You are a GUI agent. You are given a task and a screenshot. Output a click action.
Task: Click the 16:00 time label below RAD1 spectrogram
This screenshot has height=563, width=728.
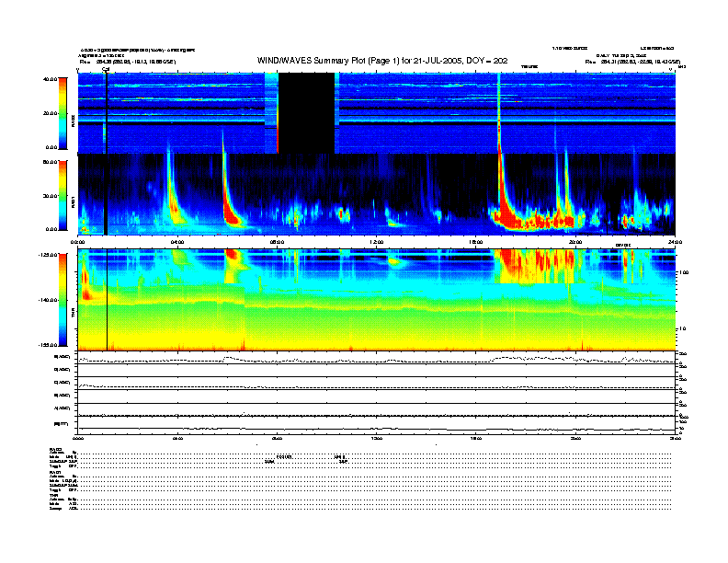pyautogui.click(x=476, y=242)
